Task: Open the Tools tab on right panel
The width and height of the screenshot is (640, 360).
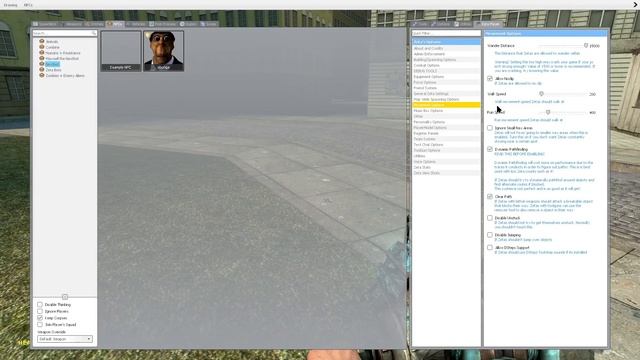Action: click(x=420, y=24)
